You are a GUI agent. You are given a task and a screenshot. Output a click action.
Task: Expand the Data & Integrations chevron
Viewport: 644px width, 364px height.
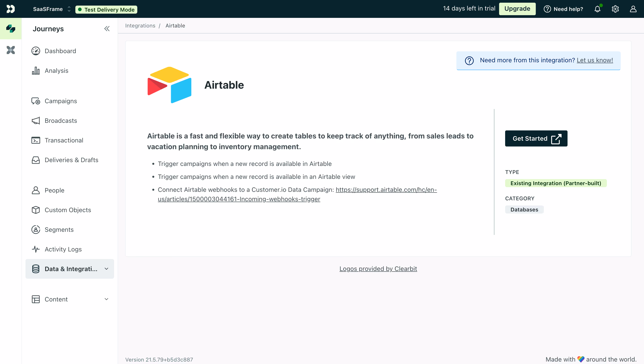click(106, 269)
